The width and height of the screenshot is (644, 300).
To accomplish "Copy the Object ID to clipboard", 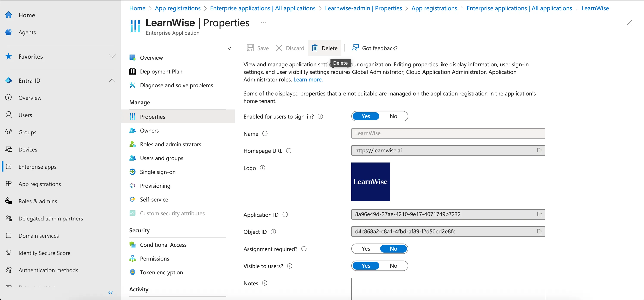I will (x=539, y=231).
